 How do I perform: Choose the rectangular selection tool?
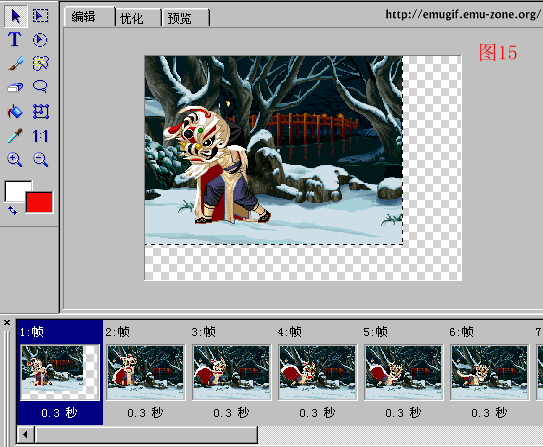click(41, 16)
